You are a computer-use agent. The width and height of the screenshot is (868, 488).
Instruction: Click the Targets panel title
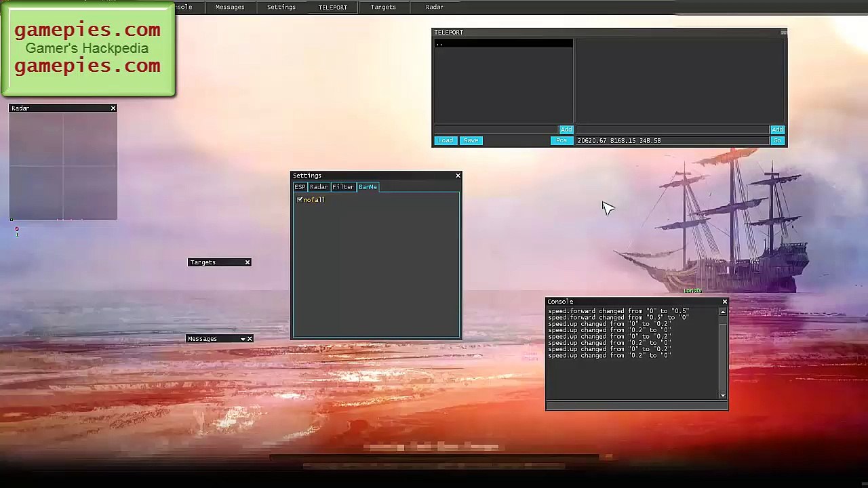(x=203, y=262)
